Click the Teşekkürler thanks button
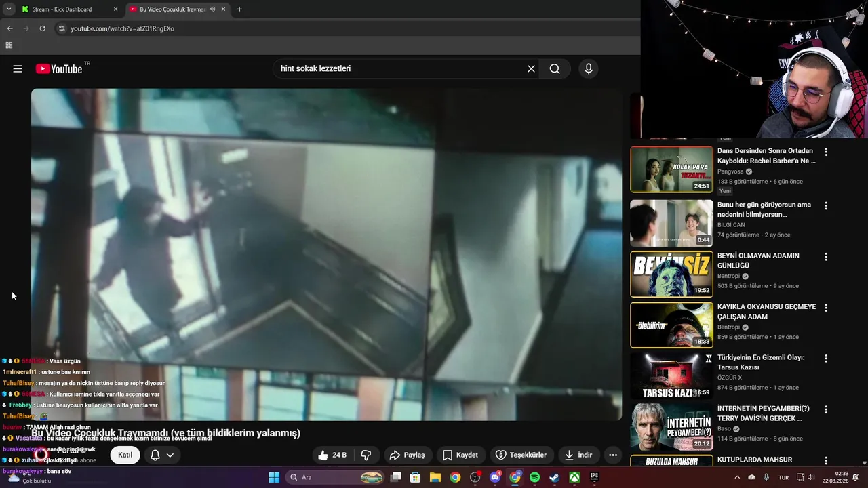 [x=521, y=455]
